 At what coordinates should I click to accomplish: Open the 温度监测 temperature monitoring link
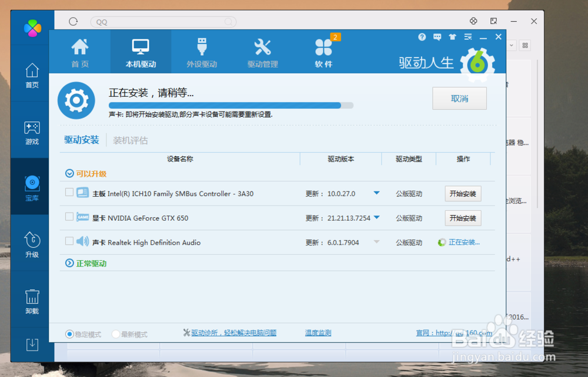click(318, 332)
